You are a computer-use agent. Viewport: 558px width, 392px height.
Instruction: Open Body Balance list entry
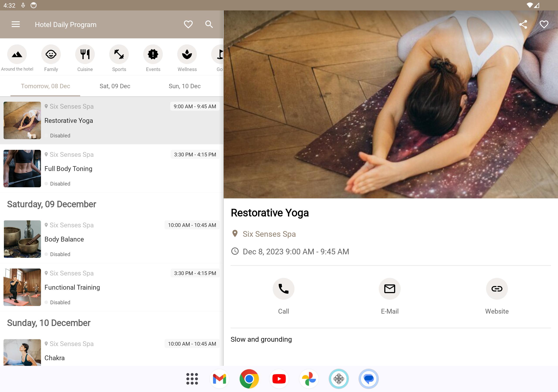(x=112, y=239)
